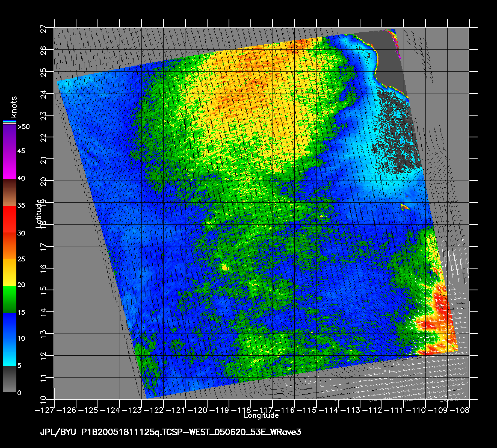This screenshot has height=448, width=497.
Task: Click the 'Longitude' axis title
Action: (x=261, y=416)
